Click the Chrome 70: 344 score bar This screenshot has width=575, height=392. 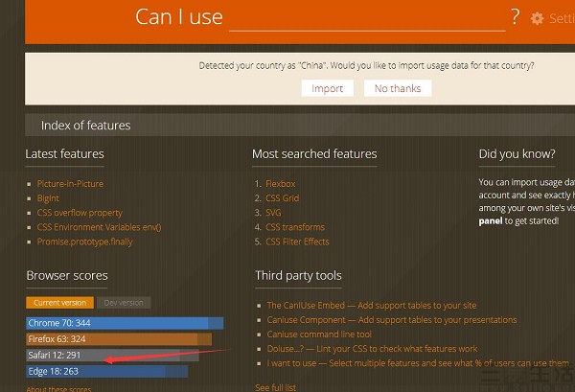pos(125,323)
